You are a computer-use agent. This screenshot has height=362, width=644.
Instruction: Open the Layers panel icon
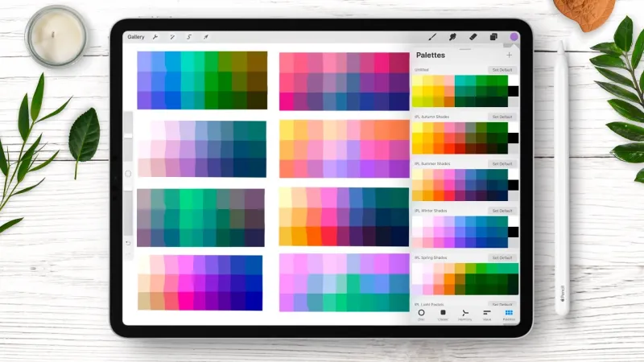[x=493, y=37]
